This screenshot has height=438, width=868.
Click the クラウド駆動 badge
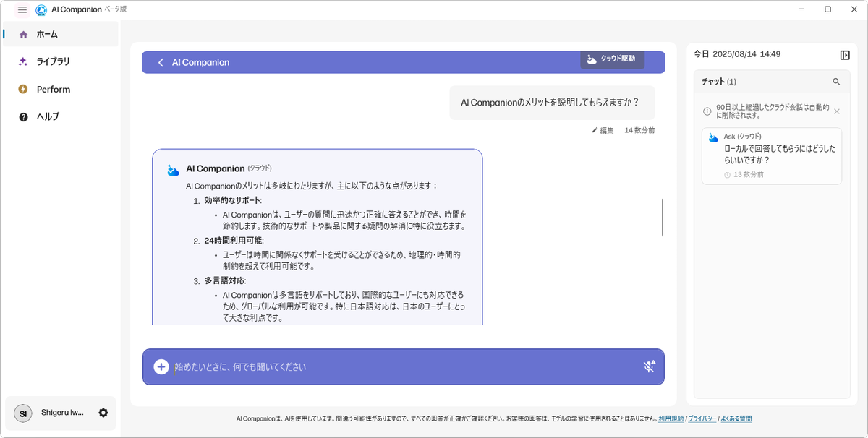click(612, 59)
